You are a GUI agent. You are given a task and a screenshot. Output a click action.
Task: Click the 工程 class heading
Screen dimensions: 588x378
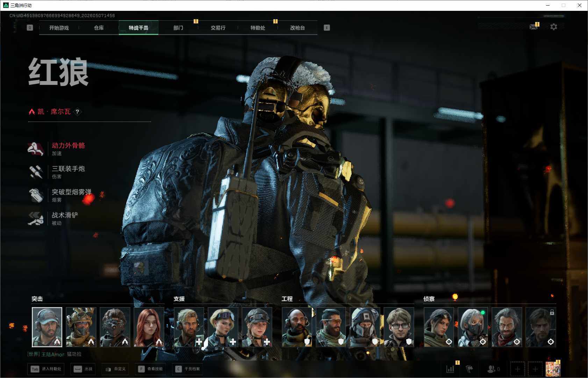(287, 299)
